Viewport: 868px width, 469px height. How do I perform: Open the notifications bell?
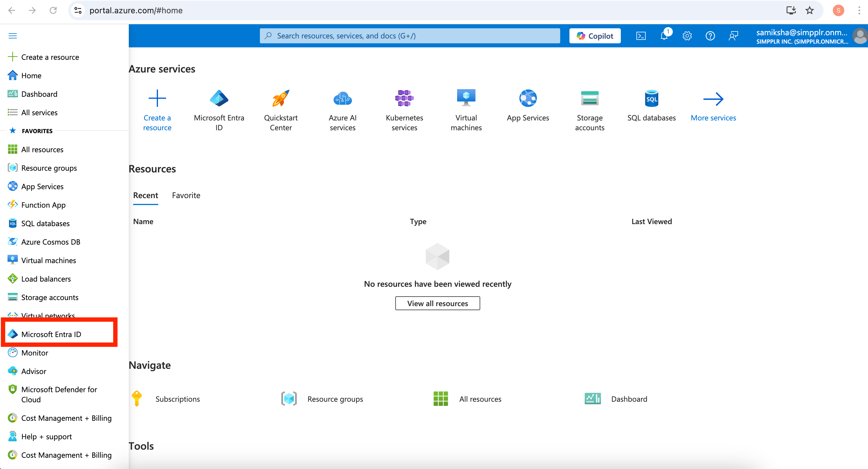tap(664, 36)
